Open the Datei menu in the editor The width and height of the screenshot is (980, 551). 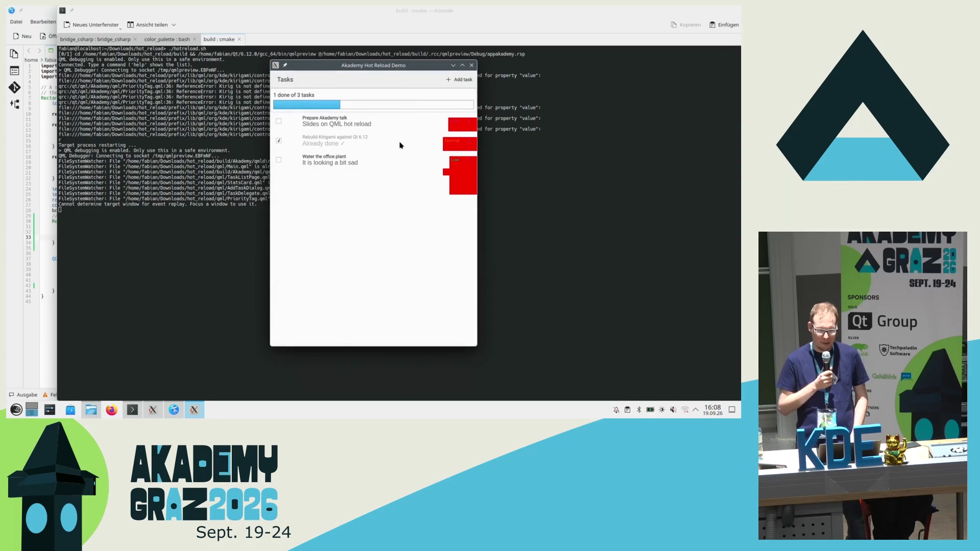tap(16, 22)
